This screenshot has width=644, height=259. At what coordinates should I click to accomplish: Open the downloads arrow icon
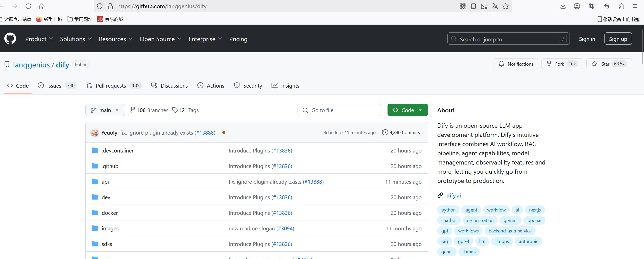click(x=563, y=6)
